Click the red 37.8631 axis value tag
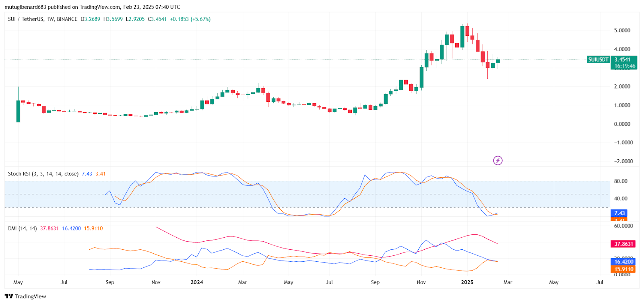 pyautogui.click(x=623, y=244)
